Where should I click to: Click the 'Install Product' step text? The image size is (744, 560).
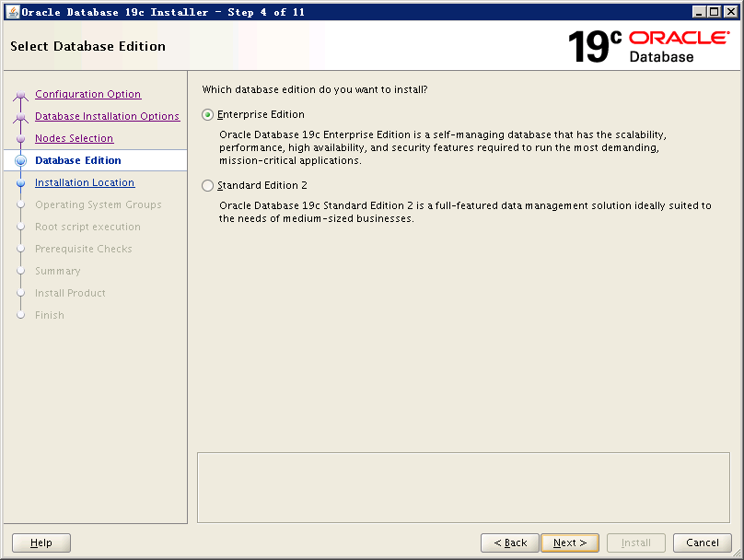pos(70,293)
